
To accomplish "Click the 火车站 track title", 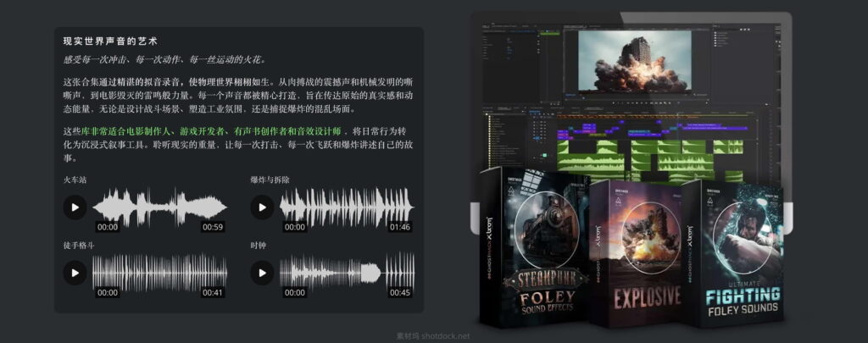I will pyautogui.click(x=75, y=180).
